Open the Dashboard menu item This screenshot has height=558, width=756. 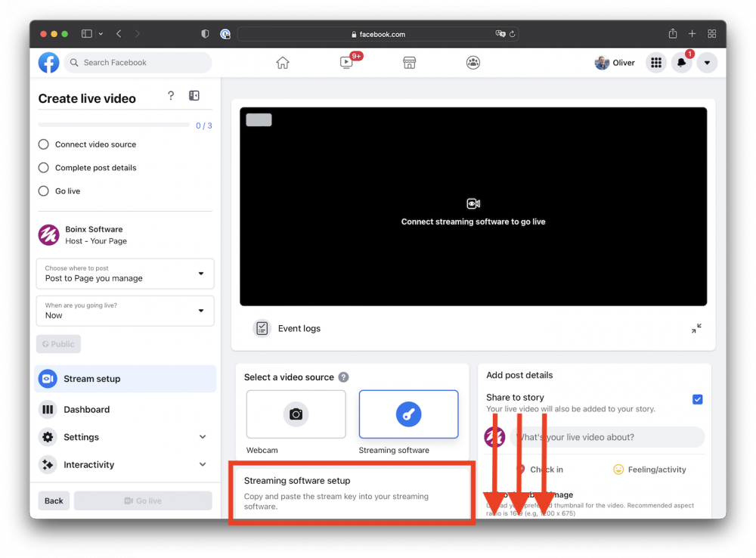[125, 410]
